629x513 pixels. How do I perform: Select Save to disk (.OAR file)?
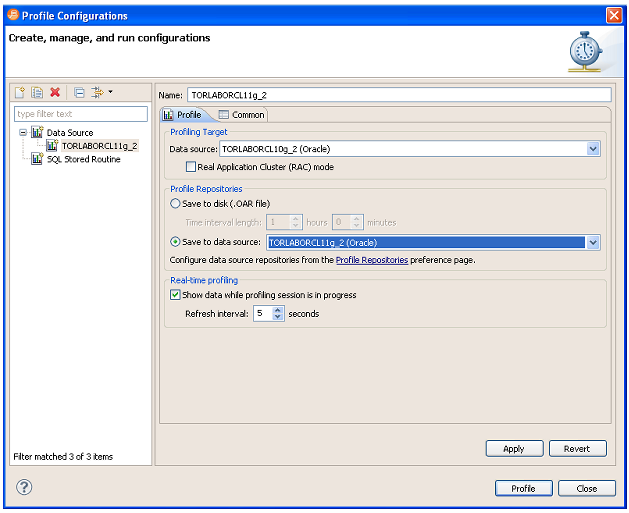[x=175, y=203]
